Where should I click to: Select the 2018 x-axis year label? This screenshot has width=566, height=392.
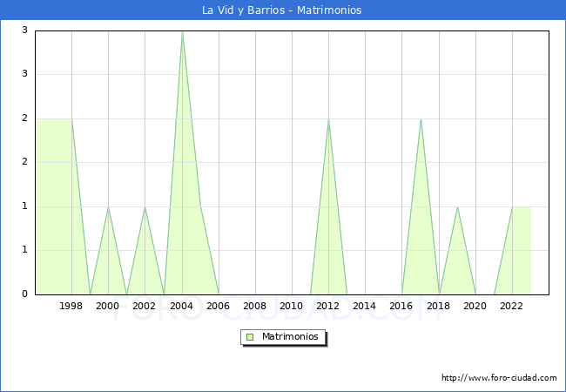coord(439,306)
